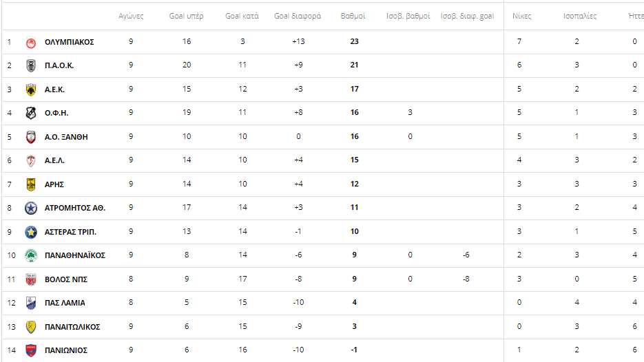Sort by the Goal υπέρ column header
644x362 pixels.
(186, 16)
